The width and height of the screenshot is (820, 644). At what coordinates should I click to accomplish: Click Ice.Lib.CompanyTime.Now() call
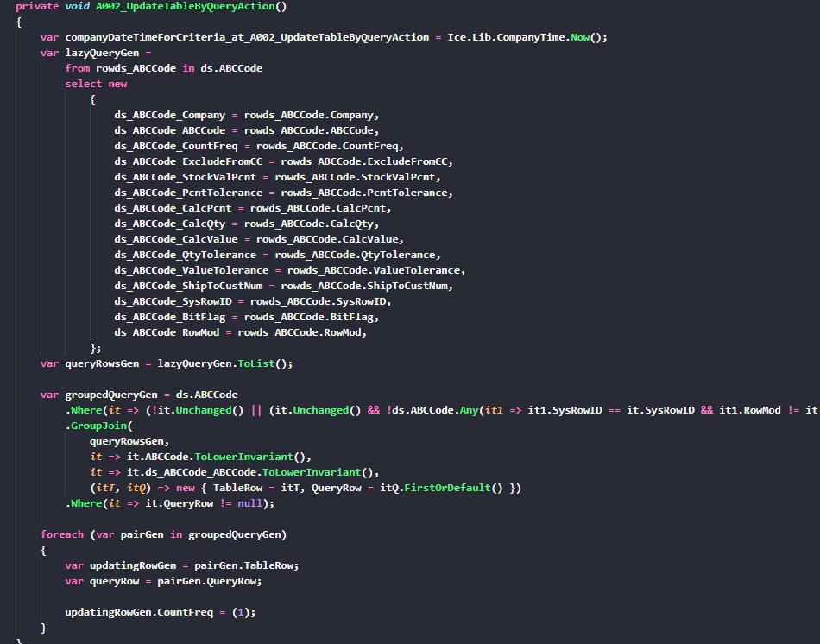click(x=527, y=37)
